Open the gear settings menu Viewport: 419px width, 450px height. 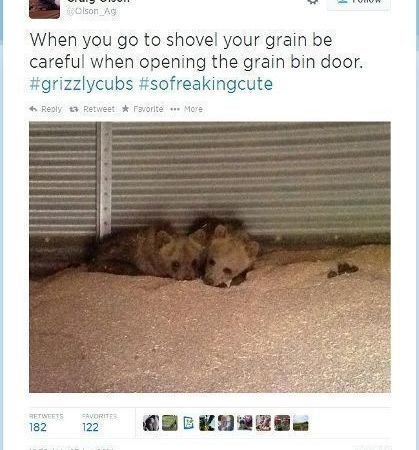coord(312,2)
